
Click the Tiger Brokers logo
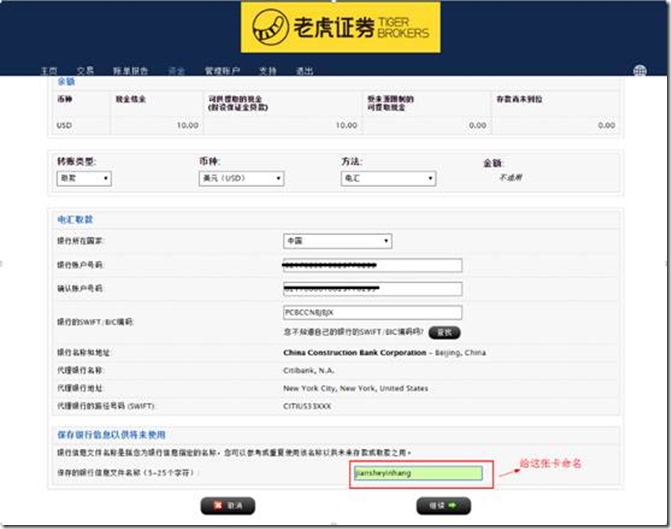tap(340, 28)
